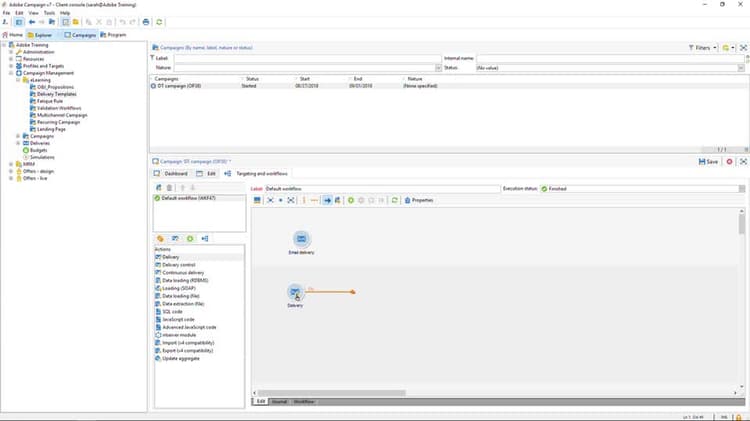Go to the Home tab
Image resolution: width=750 pixels, height=421 pixels.
click(x=12, y=35)
